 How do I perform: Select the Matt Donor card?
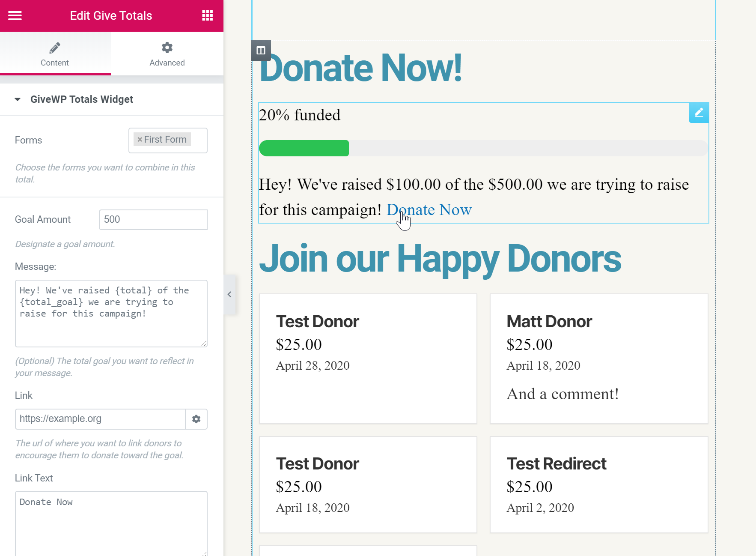tap(598, 359)
